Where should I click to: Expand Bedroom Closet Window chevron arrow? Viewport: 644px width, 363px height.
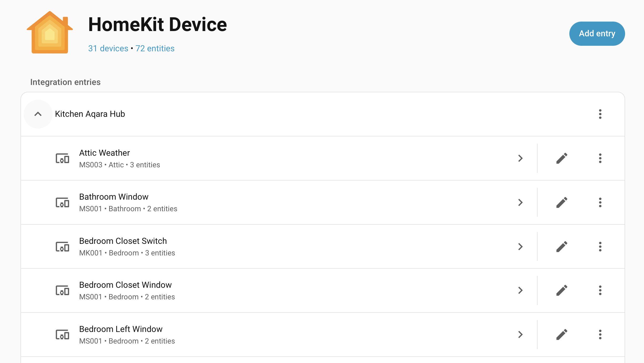520,290
